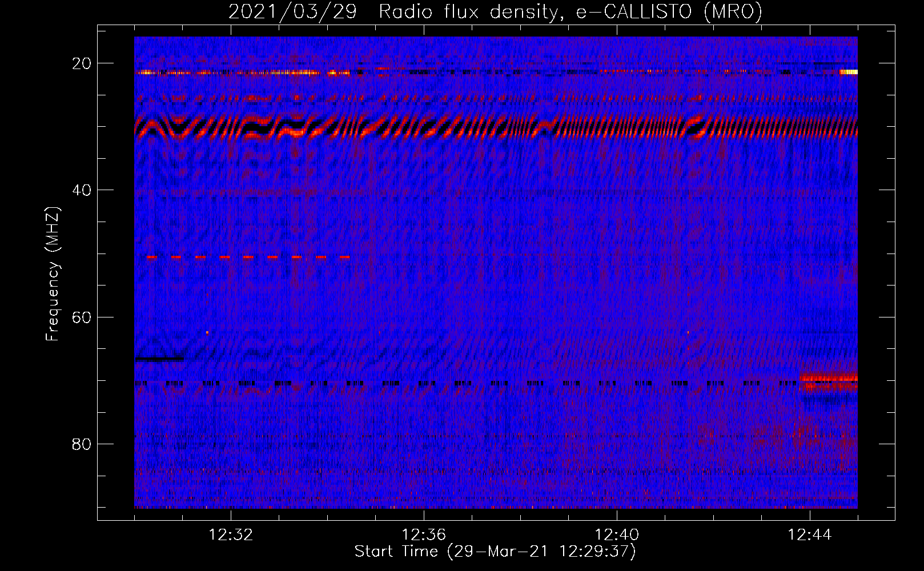Click the '12:40' time tick label

tap(617, 535)
